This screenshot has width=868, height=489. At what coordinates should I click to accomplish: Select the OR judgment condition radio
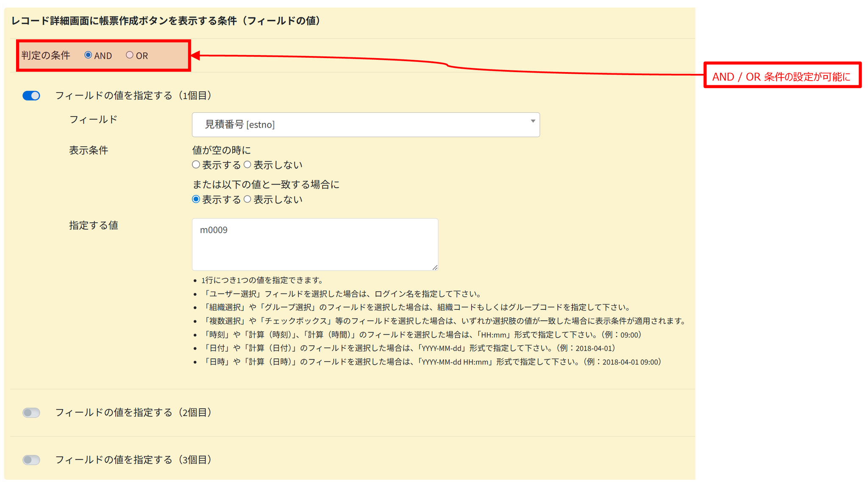point(130,55)
